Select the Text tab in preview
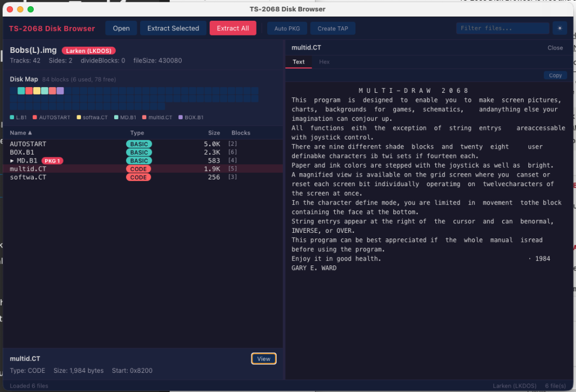The width and height of the screenshot is (576, 392). (x=299, y=62)
